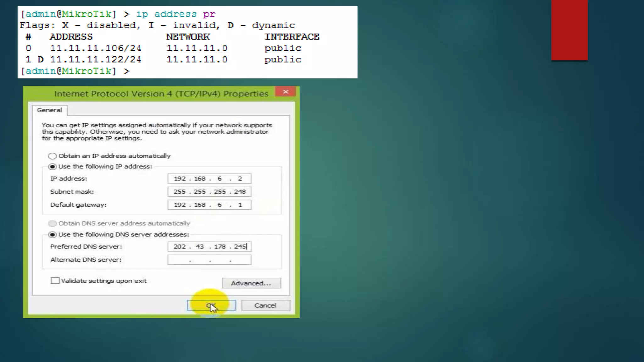Close the TCP/IPv4 Properties dialog

pyautogui.click(x=285, y=92)
